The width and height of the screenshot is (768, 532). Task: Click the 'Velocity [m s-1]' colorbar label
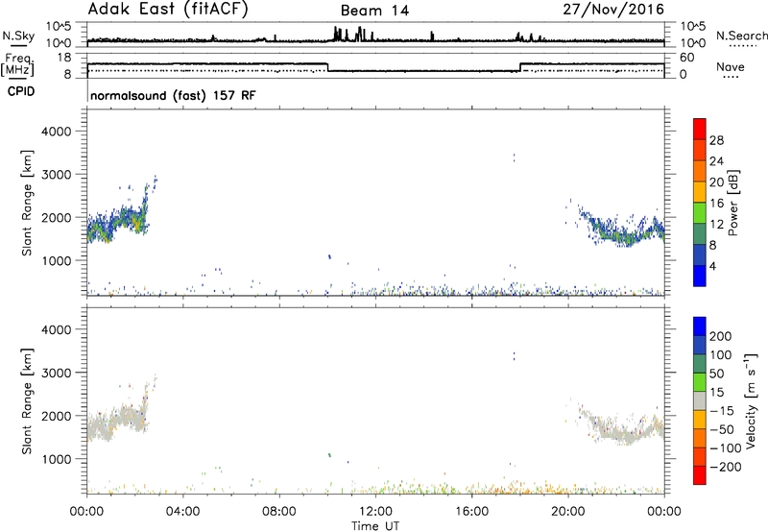751,400
